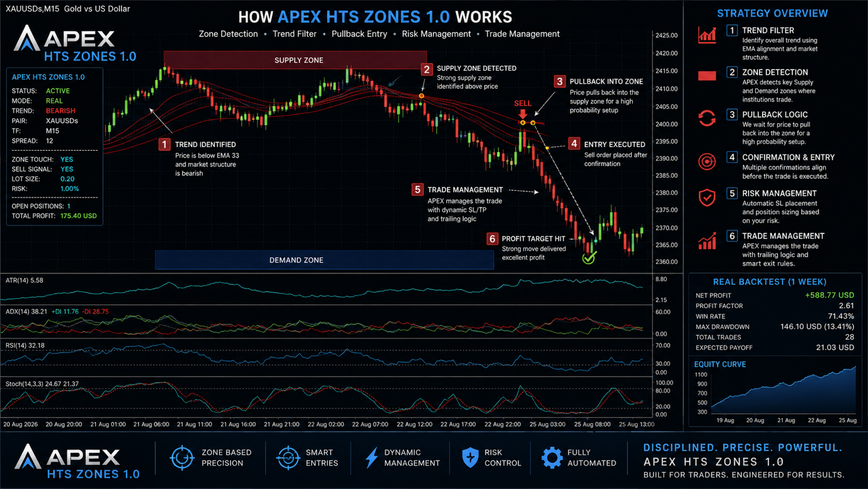Click the TOTAL TRADES value 28
868x489 pixels.
coord(849,337)
